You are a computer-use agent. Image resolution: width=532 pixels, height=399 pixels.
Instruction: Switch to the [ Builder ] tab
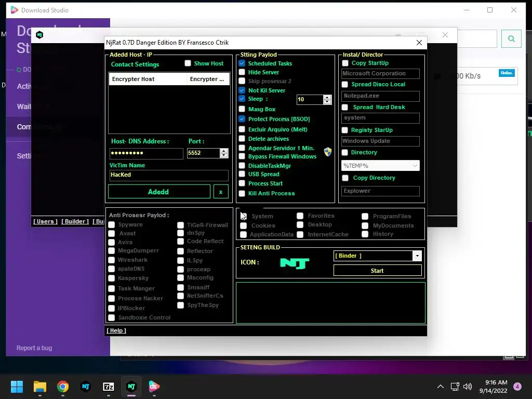pos(75,221)
